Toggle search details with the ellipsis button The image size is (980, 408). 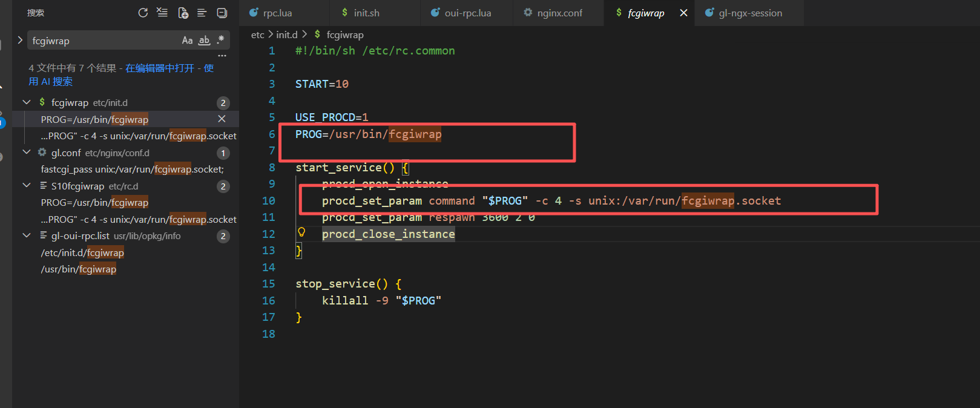(x=222, y=56)
